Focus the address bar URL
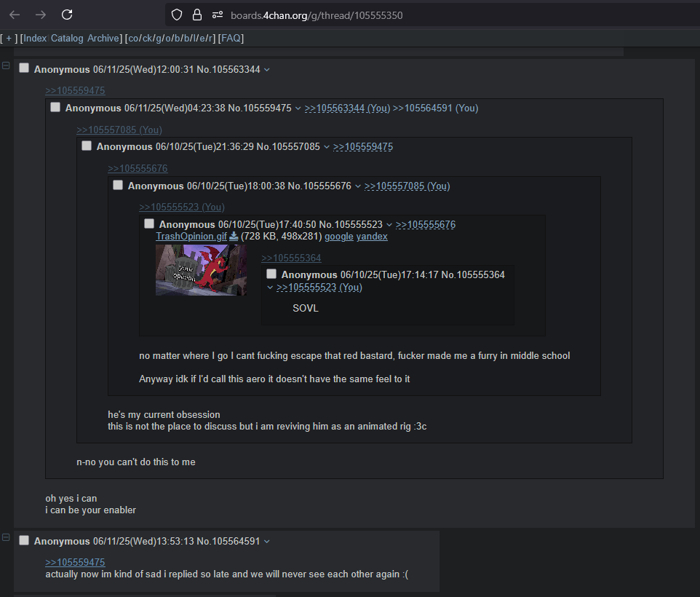Screen dimensions: 700x597 click(317, 15)
